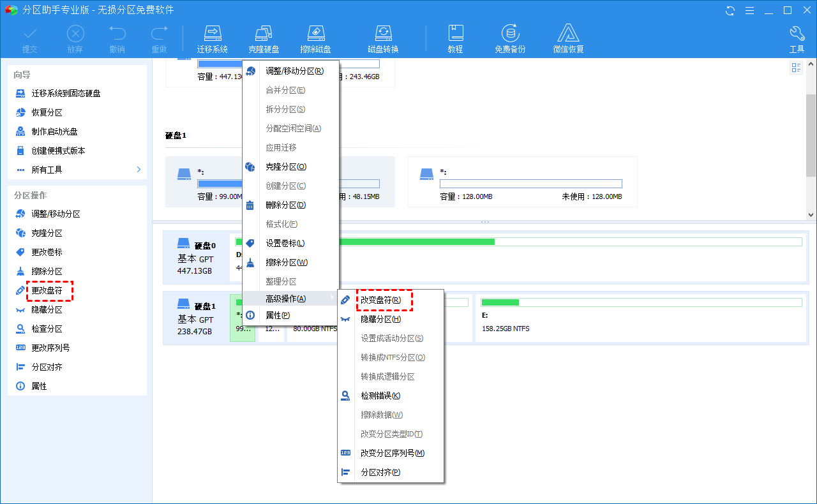Expand 所有工具 with the arrow
This screenshot has width=817, height=504.
pyautogui.click(x=139, y=170)
